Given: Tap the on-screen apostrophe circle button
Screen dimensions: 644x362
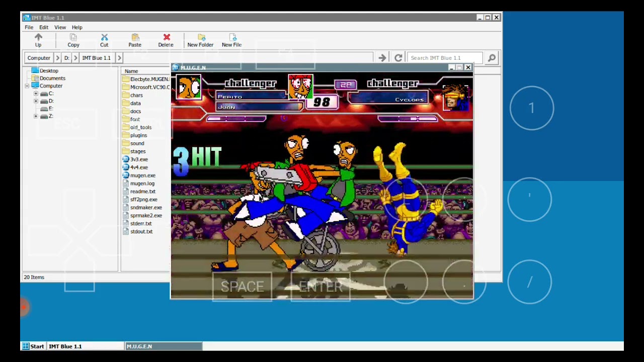Looking at the screenshot, I should click(529, 200).
